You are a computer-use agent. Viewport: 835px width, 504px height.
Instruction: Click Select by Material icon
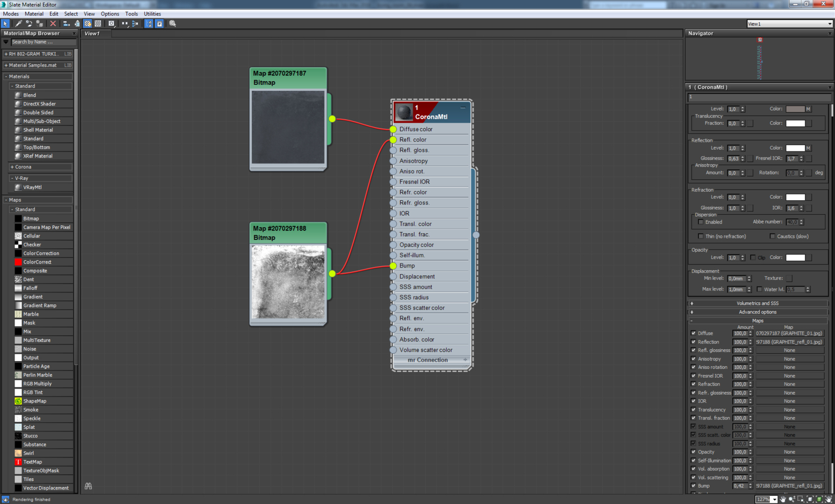tap(173, 24)
